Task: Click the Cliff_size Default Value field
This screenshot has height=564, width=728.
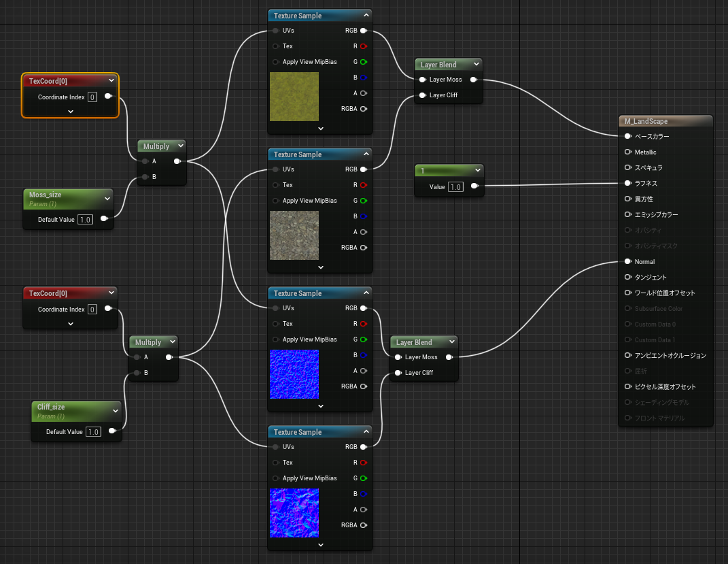Action: tap(93, 432)
